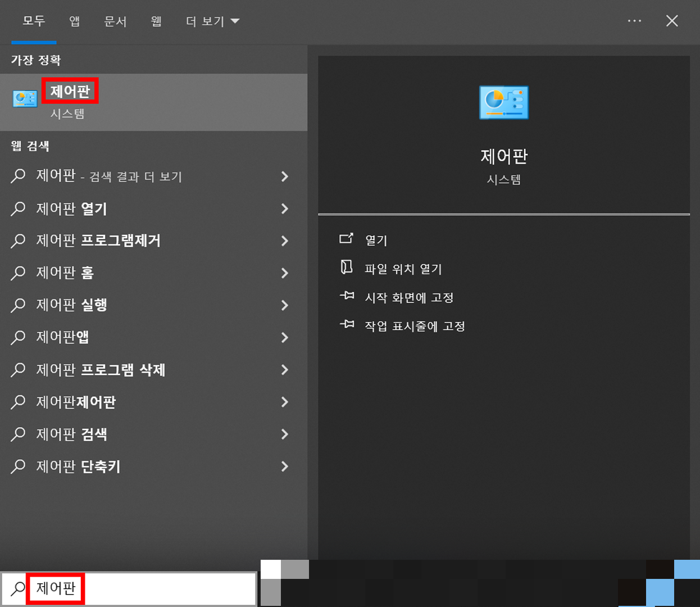
Task: Expand chevron next to 제어판 홈
Action: click(285, 273)
